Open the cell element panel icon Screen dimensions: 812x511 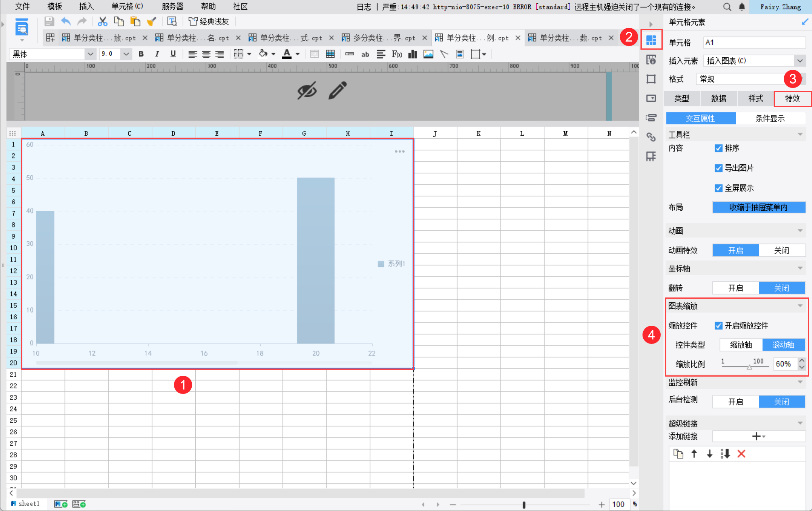point(651,40)
